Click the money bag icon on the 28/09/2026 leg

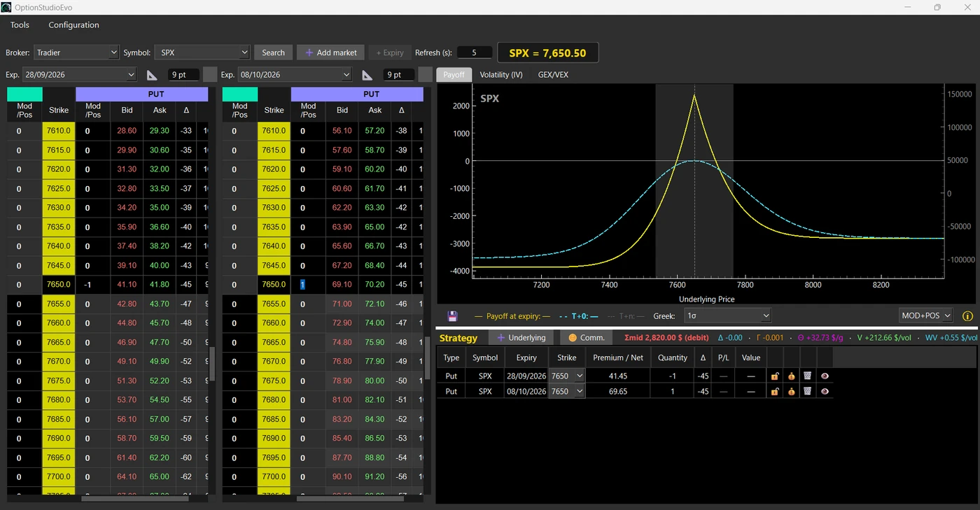tap(791, 376)
